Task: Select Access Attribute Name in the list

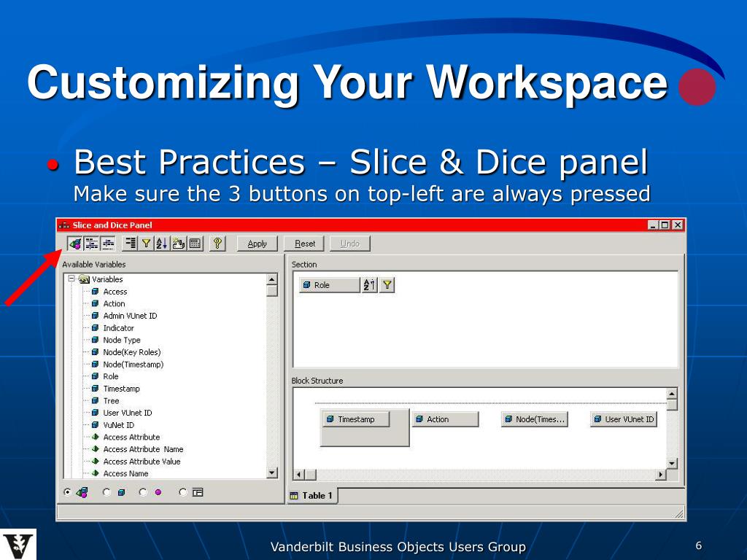Action: (x=144, y=449)
